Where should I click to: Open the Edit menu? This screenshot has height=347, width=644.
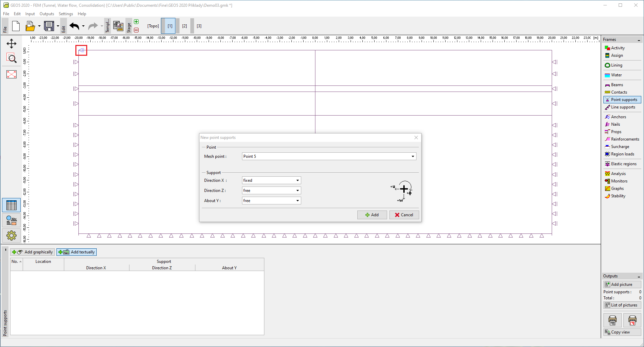coord(17,14)
